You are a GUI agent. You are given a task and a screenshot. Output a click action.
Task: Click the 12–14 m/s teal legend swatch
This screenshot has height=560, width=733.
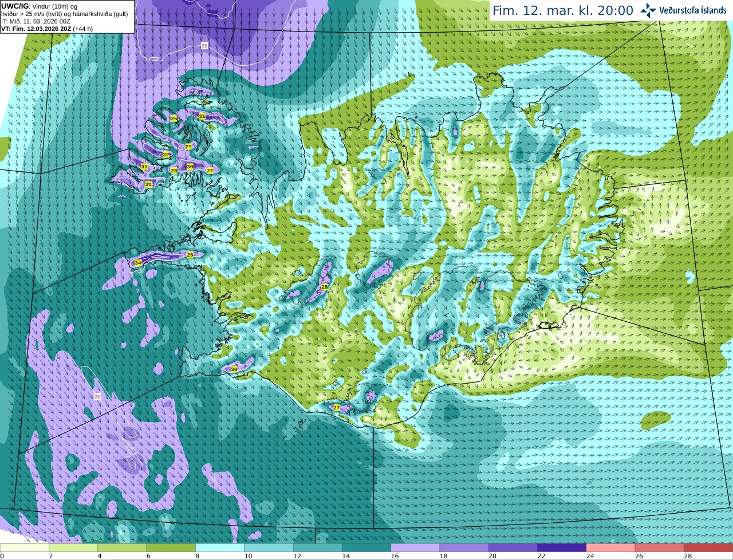(317, 548)
